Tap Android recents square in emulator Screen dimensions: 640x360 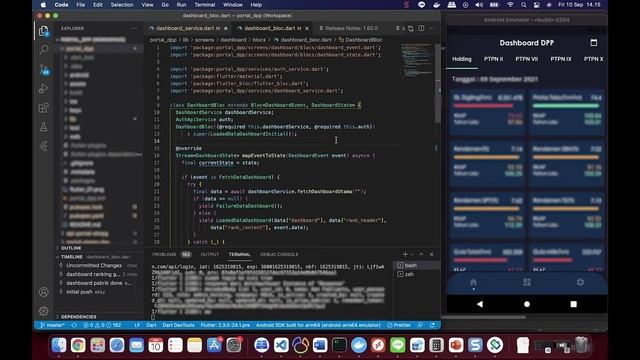click(x=573, y=304)
